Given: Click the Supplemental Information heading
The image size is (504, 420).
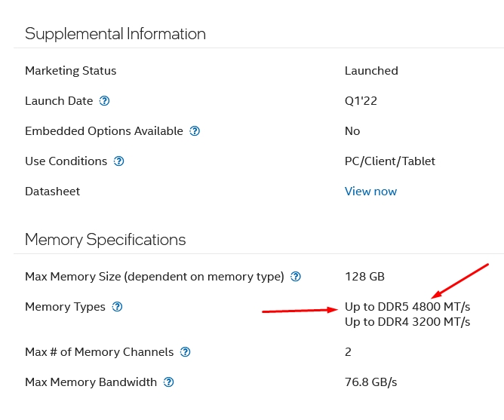Looking at the screenshot, I should 115,34.
